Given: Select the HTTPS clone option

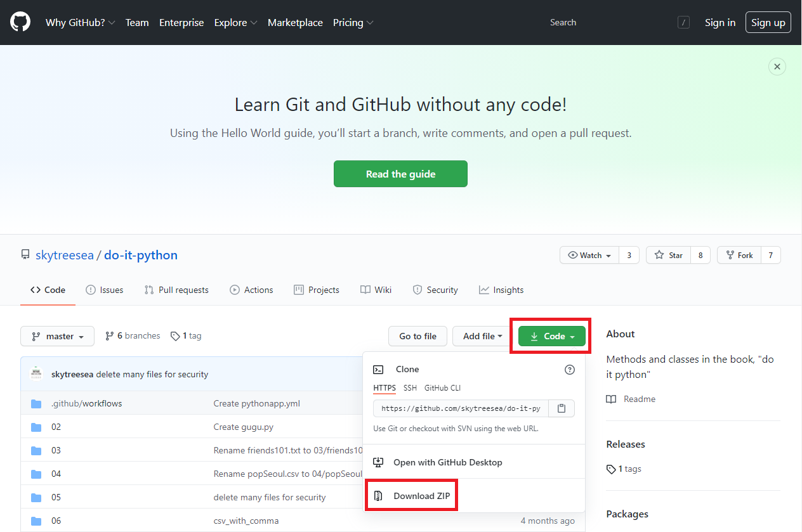Looking at the screenshot, I should [x=385, y=387].
